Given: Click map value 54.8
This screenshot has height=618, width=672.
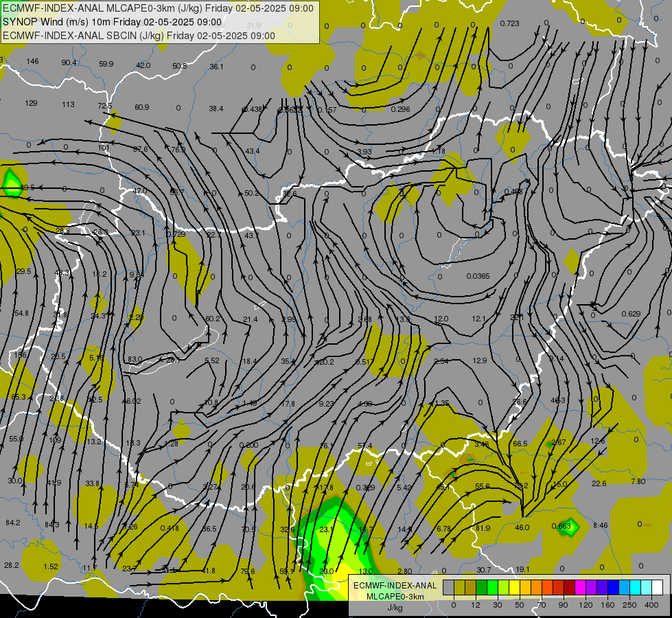Looking at the screenshot, I should point(21,314).
